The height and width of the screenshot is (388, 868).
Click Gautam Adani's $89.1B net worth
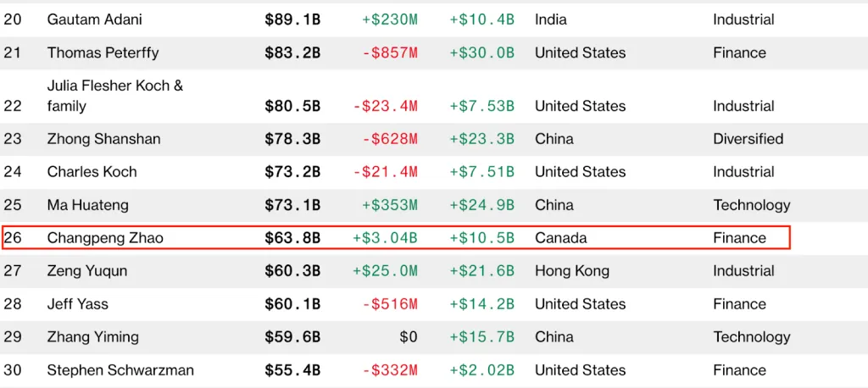pos(292,19)
